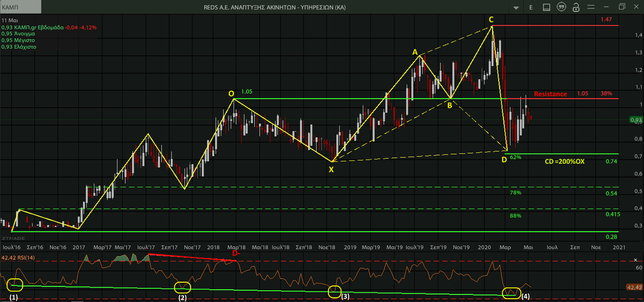Click the Ιουλ'16 label on time axis
644x302 pixels.
[11, 247]
